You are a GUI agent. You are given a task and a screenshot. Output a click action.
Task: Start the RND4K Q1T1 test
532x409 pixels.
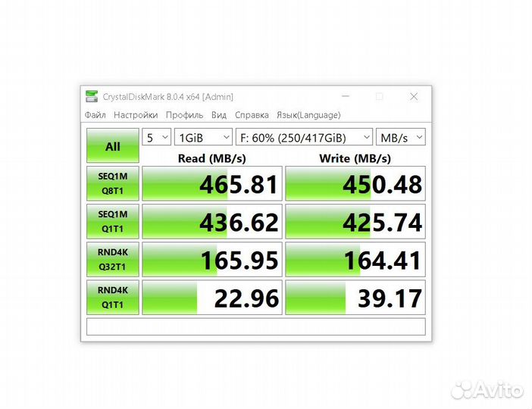click(113, 298)
